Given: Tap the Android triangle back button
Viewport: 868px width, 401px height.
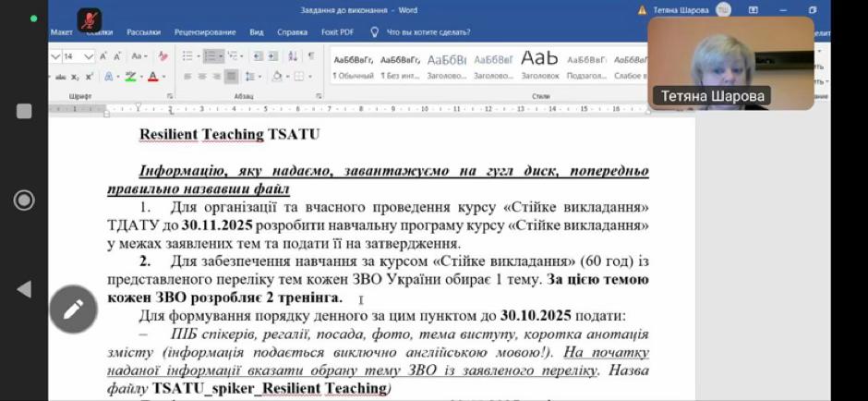Looking at the screenshot, I should pos(24,288).
